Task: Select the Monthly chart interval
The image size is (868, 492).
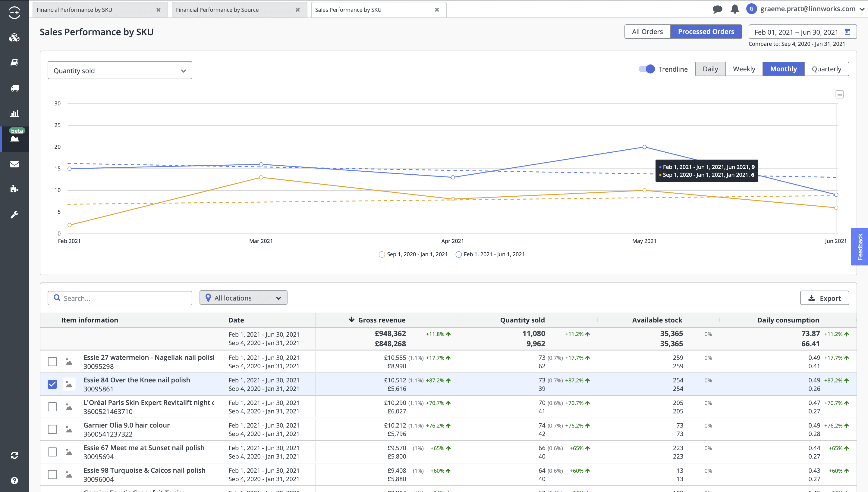Action: coord(784,69)
